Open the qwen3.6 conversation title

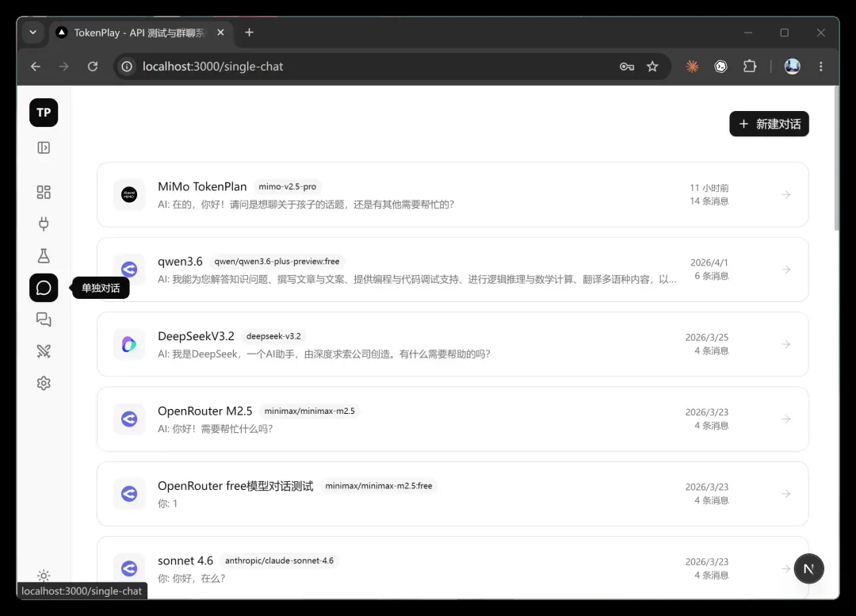(180, 262)
